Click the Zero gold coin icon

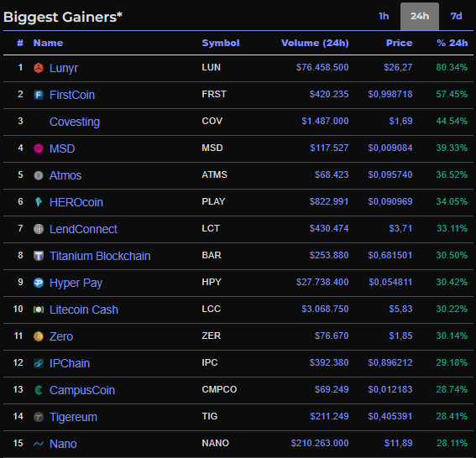[39, 336]
